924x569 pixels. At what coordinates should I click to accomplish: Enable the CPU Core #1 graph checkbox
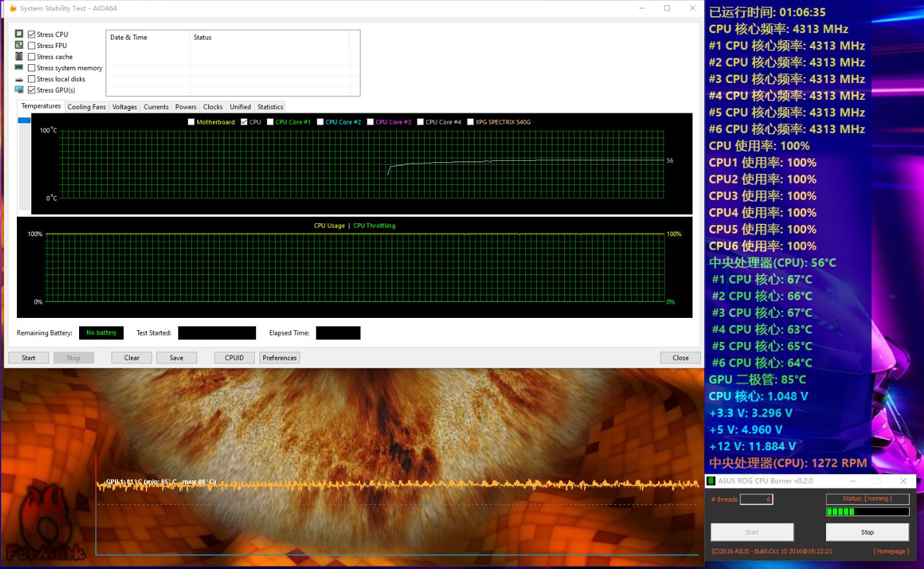pyautogui.click(x=270, y=122)
